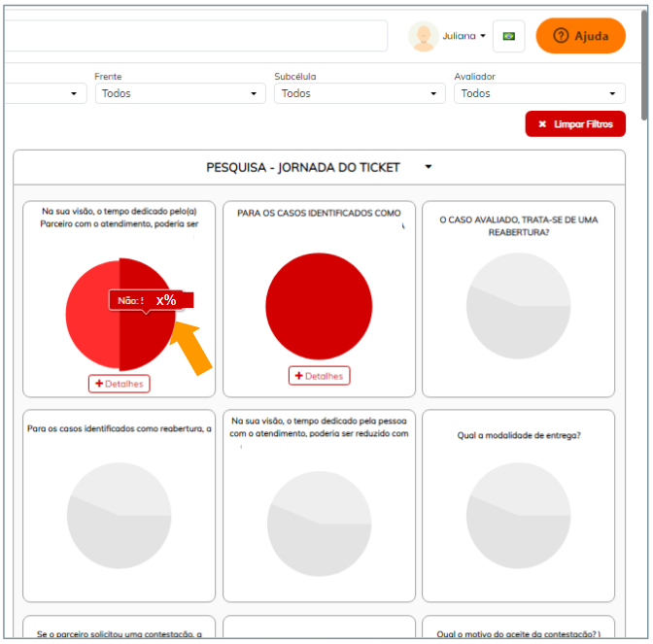Click the gray pie under reabertura question

click(x=518, y=309)
